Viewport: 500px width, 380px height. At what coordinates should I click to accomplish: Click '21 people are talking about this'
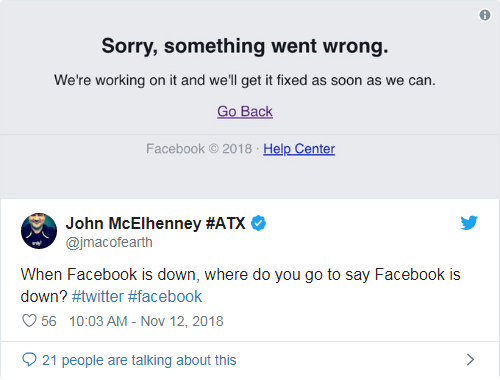[139, 360]
